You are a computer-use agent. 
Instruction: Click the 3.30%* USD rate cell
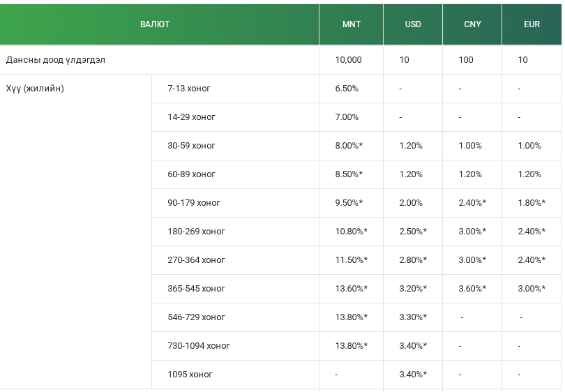pyautogui.click(x=413, y=317)
